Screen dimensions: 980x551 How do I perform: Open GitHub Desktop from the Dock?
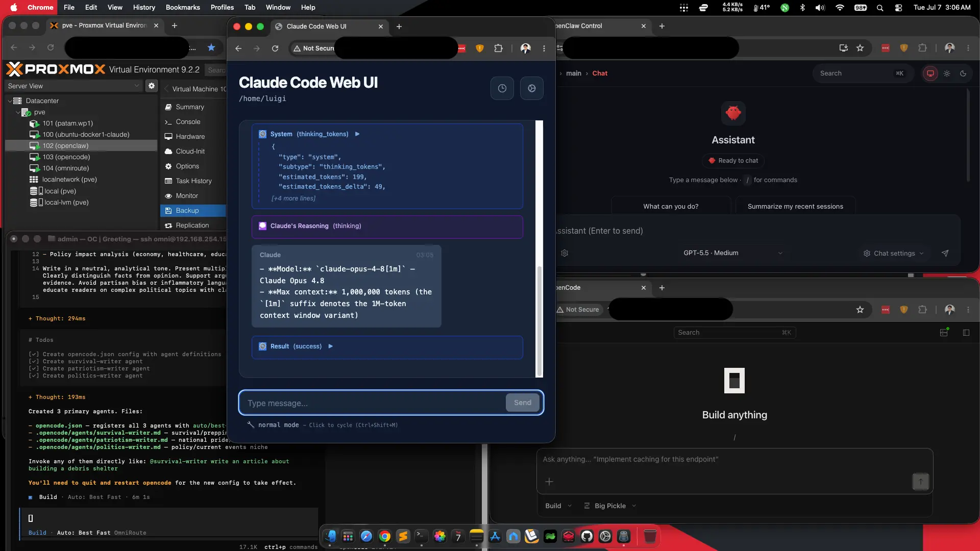586,536
